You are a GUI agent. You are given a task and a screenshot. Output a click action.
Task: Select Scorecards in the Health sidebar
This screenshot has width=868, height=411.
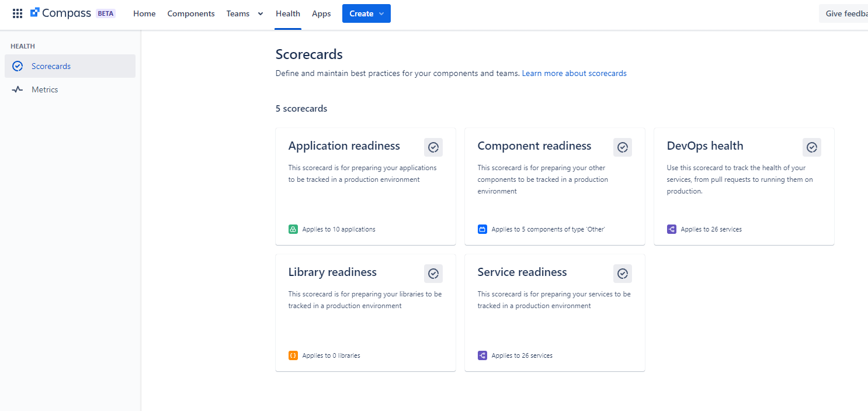[70, 66]
